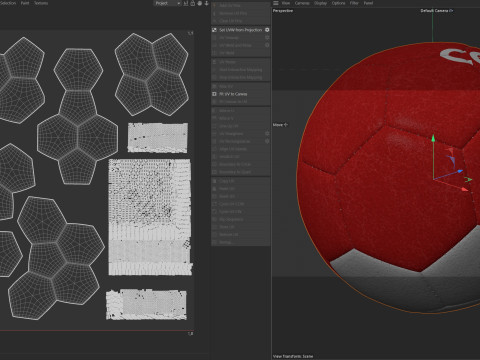Open the viewport Filter menu

click(x=354, y=3)
